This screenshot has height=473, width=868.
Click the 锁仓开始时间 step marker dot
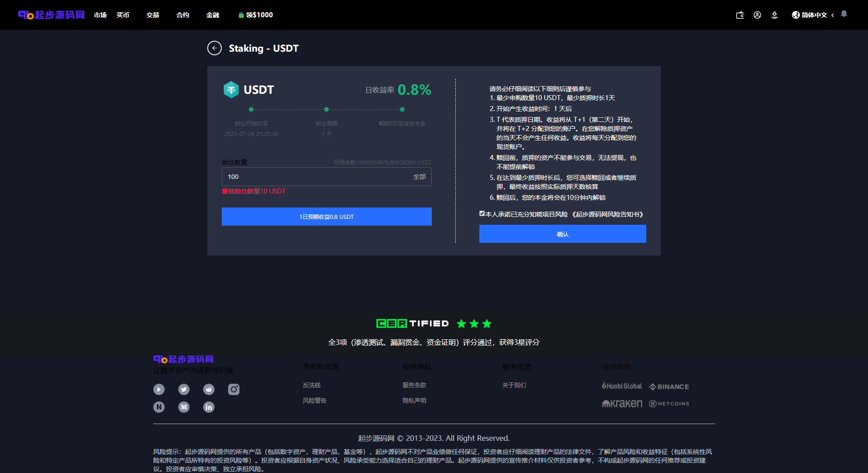(251, 109)
